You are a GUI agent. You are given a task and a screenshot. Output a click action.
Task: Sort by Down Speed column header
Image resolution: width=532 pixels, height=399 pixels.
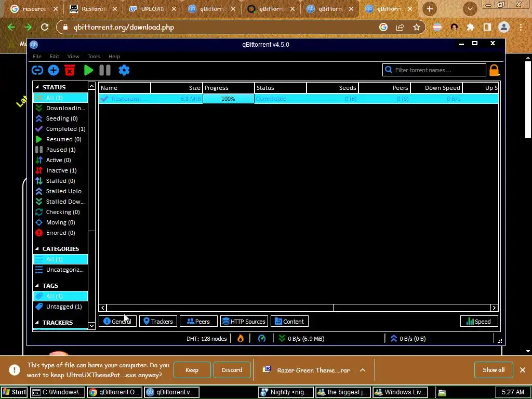coord(436,88)
